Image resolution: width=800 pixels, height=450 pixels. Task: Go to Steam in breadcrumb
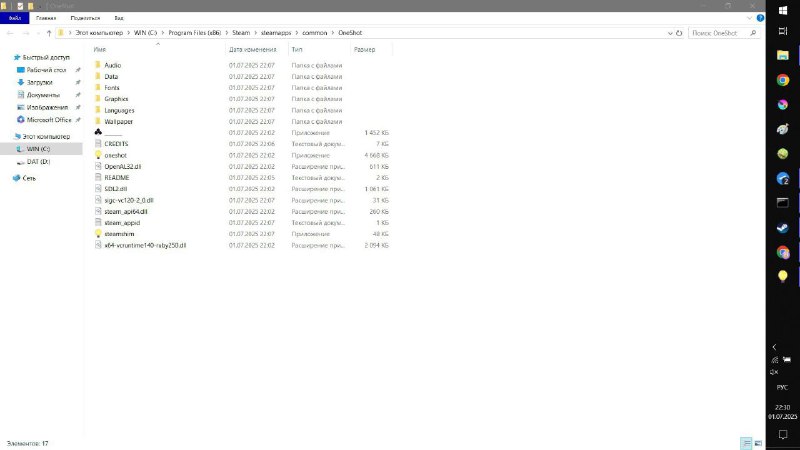tap(241, 33)
